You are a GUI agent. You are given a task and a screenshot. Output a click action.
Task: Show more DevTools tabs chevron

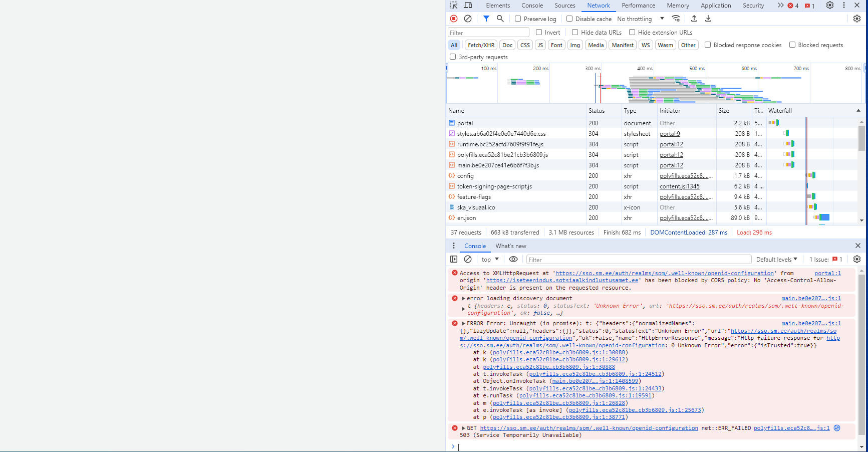780,5
